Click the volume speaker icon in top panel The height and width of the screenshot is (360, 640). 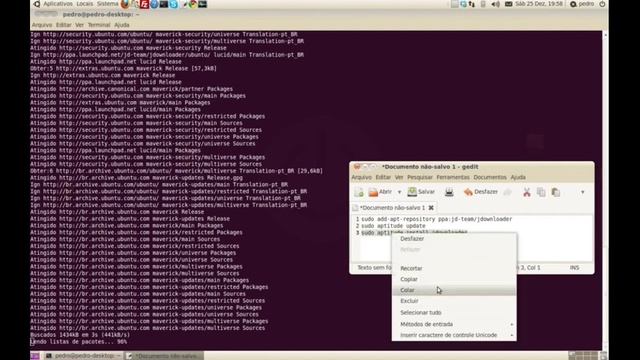click(x=496, y=4)
